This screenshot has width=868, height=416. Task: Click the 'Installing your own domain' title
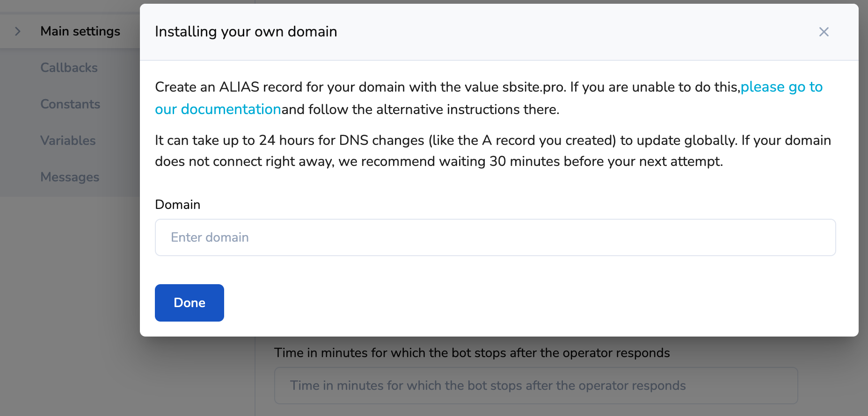[x=246, y=32]
